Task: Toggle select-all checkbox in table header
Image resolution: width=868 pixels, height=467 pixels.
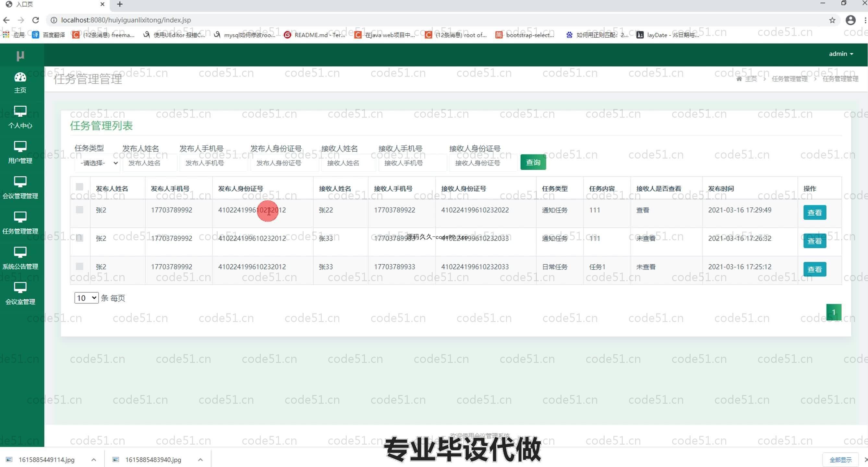Action: coord(79,187)
